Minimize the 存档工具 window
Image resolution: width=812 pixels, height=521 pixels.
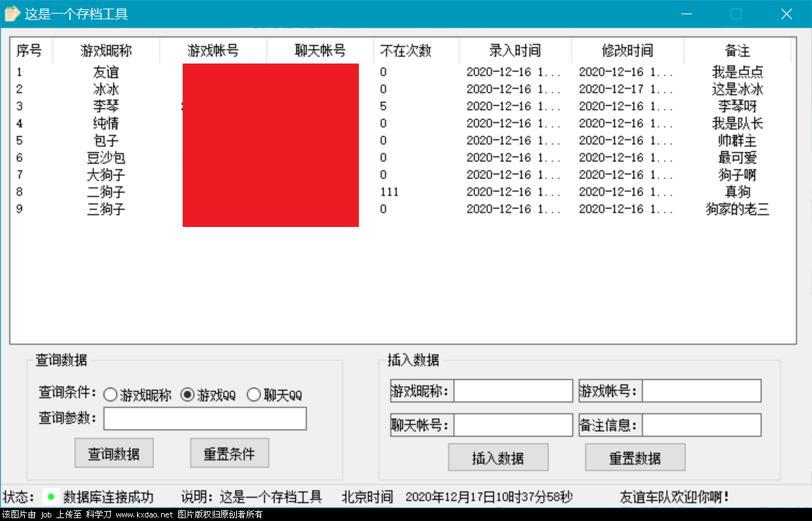(x=686, y=14)
